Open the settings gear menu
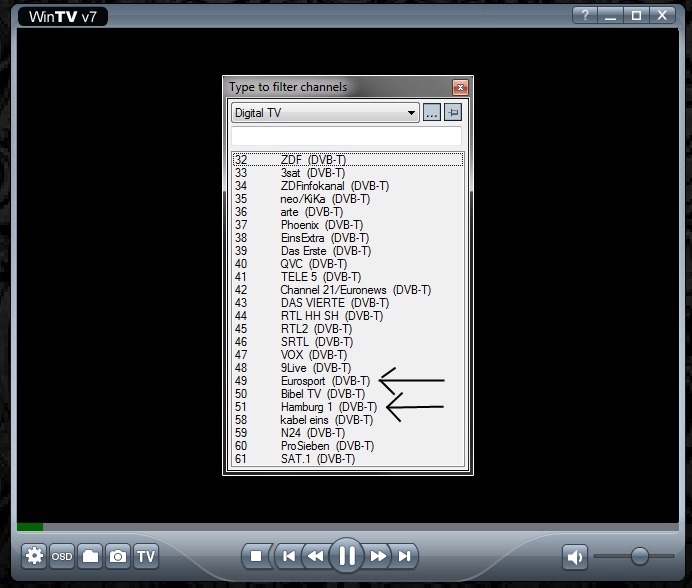Image resolution: width=692 pixels, height=588 pixels. coord(34,556)
